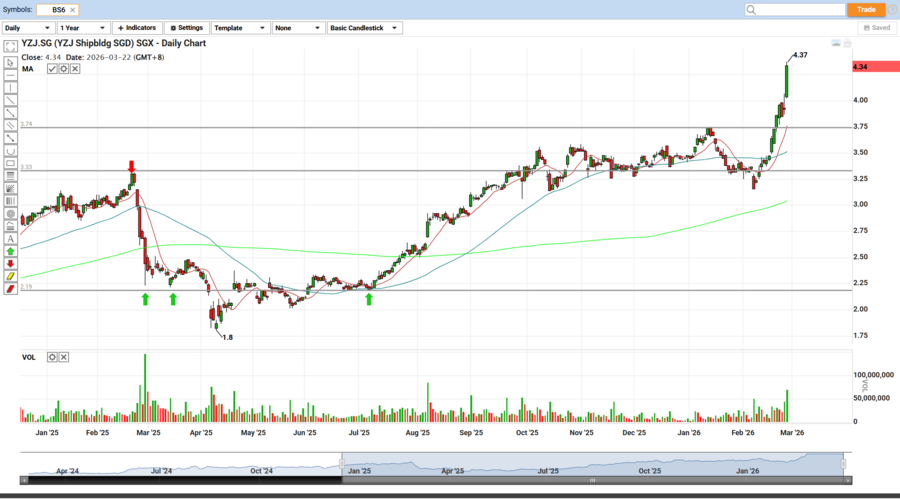The height and width of the screenshot is (499, 900).
Task: Pick the green up-arrow marker tool
Action: click(10, 252)
